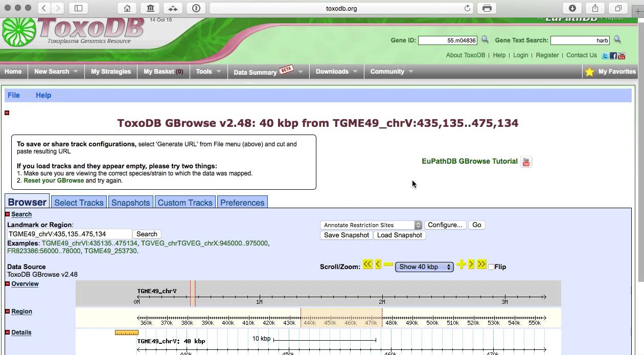The height and width of the screenshot is (355, 644).
Task: Go forward with Safari's forward arrow
Action: point(58,8)
